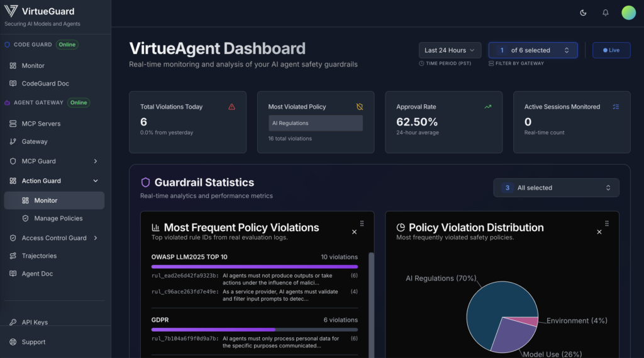Viewport: 644px width, 358px height.
Task: Open the Last 24 Hours dropdown
Action: 450,50
